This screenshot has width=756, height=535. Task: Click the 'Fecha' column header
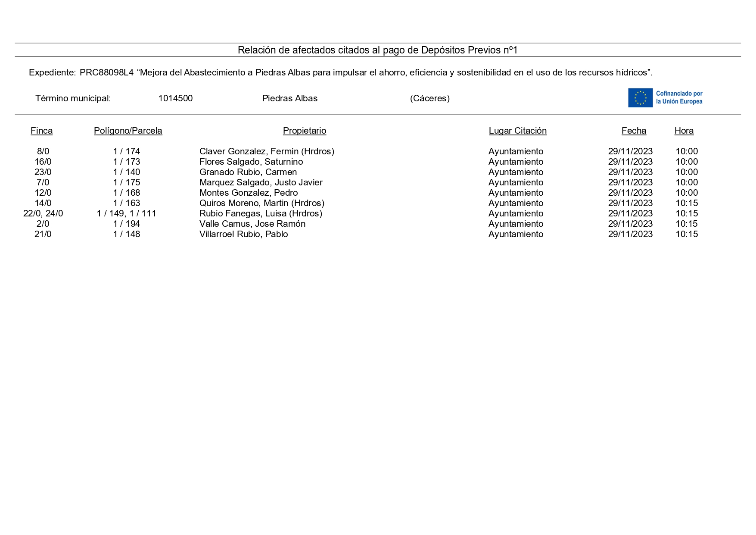634,131
